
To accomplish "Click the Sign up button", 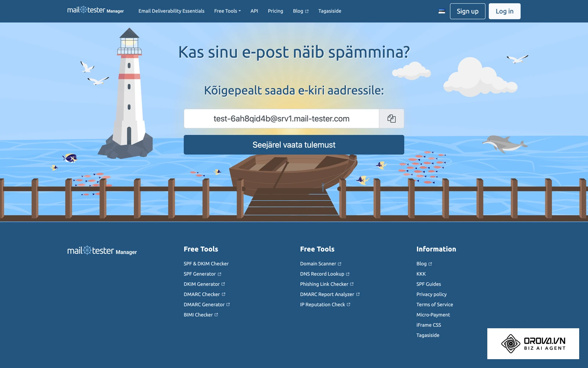I will [x=467, y=11].
